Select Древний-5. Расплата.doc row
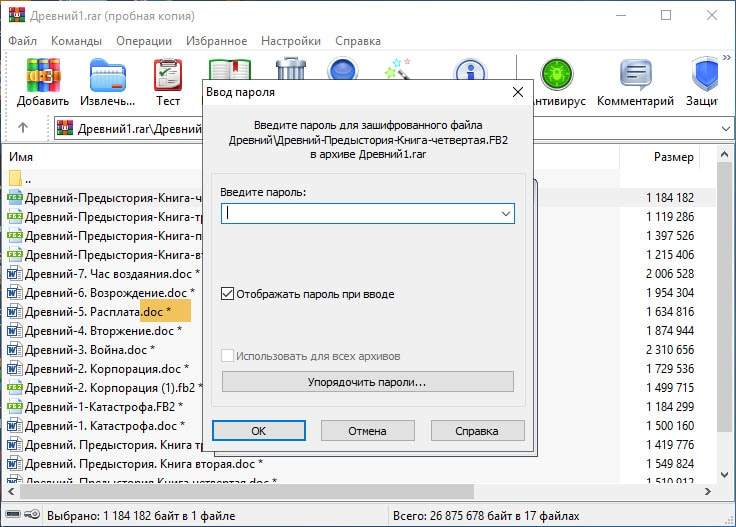 tap(99, 312)
